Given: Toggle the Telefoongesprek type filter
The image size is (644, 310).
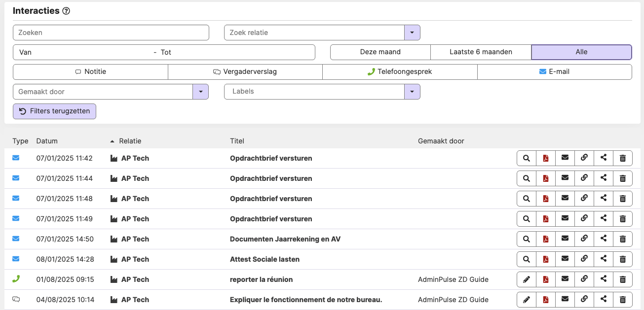Looking at the screenshot, I should click(400, 71).
